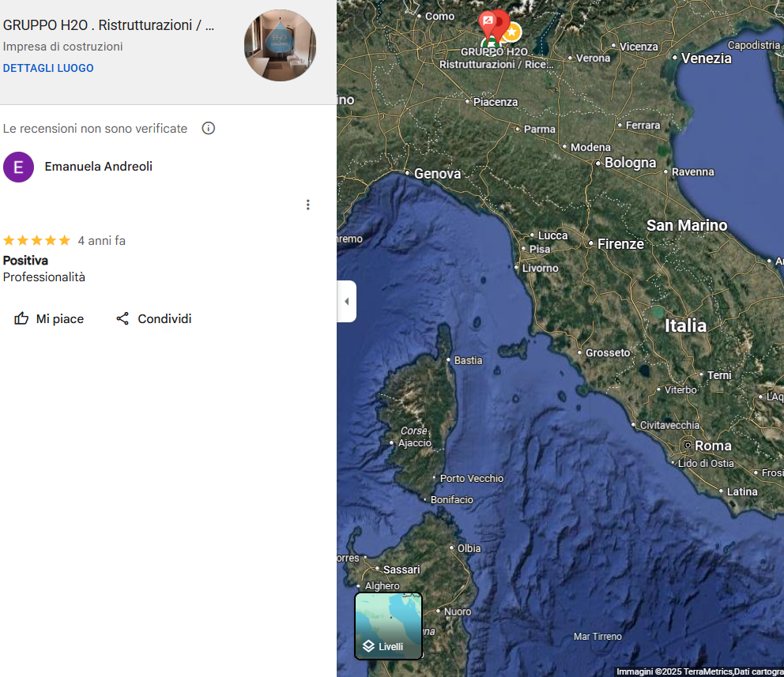
Task: Select the Lido di Ostia label
Action: 706,463
